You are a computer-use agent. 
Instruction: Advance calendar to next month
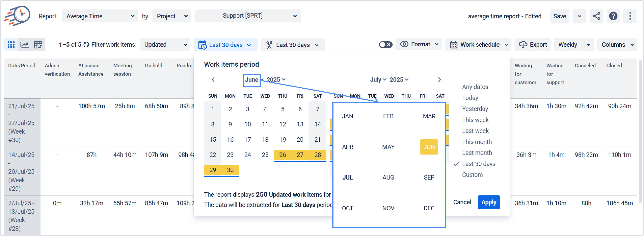[x=439, y=80]
